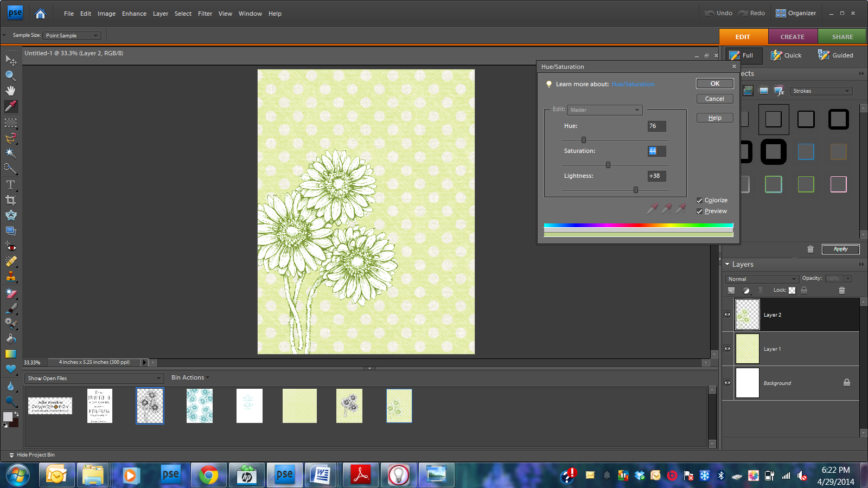Select the Crop tool

[10, 200]
